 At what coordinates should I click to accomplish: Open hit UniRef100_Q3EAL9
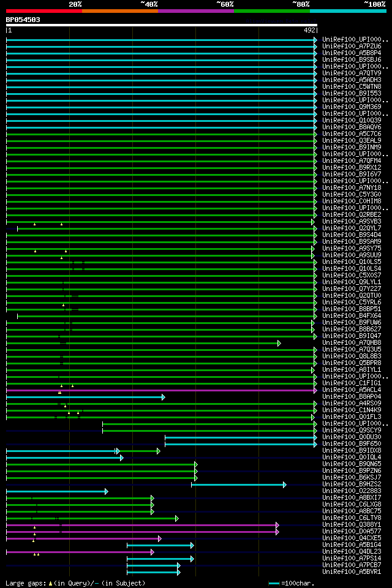[352, 141]
